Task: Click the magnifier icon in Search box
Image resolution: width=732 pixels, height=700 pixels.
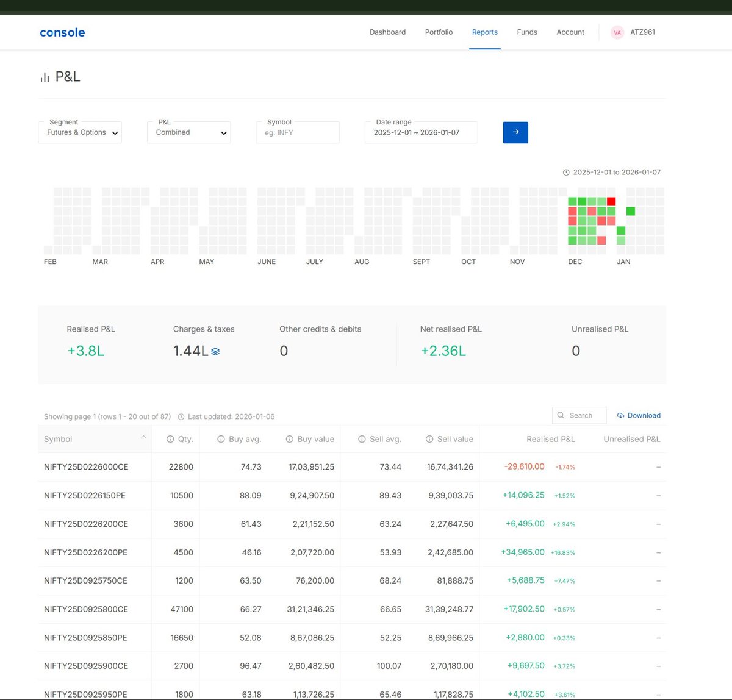Action: (561, 415)
